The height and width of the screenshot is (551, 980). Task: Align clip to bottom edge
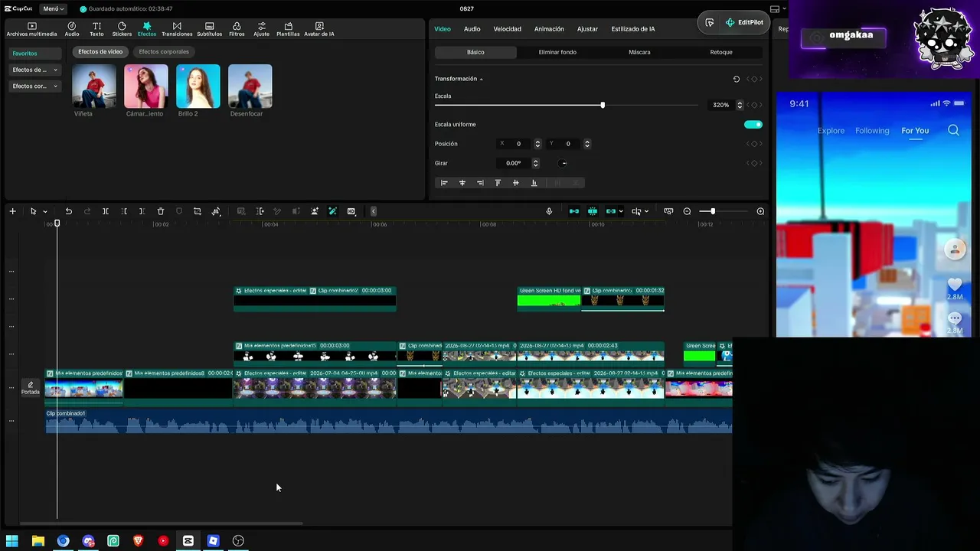coord(534,183)
